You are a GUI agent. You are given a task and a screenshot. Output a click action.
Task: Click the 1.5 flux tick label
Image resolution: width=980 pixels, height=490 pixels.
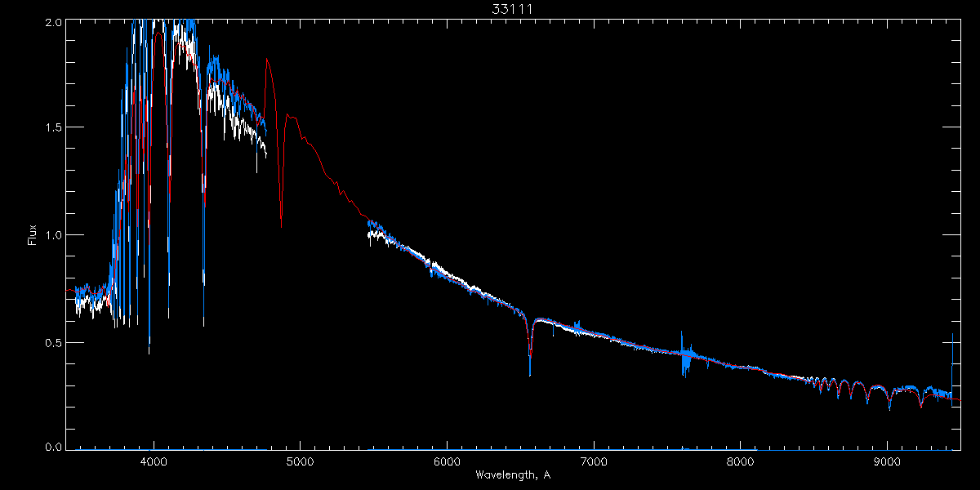(53, 127)
